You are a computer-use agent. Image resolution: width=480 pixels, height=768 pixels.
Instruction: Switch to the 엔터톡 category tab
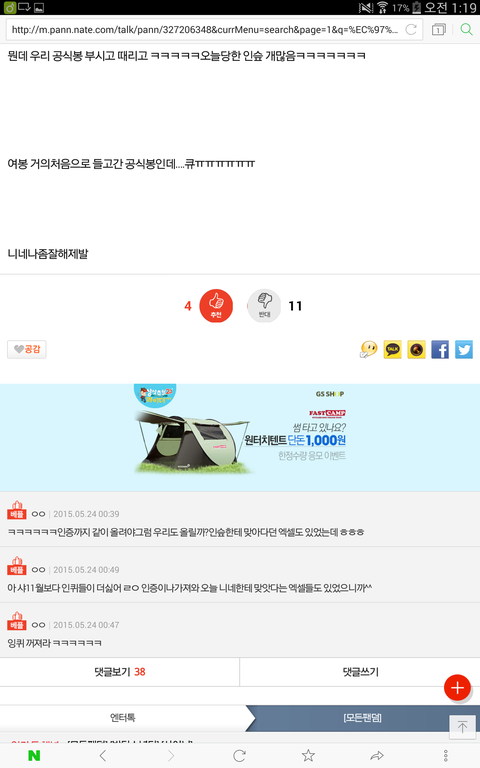point(122,718)
